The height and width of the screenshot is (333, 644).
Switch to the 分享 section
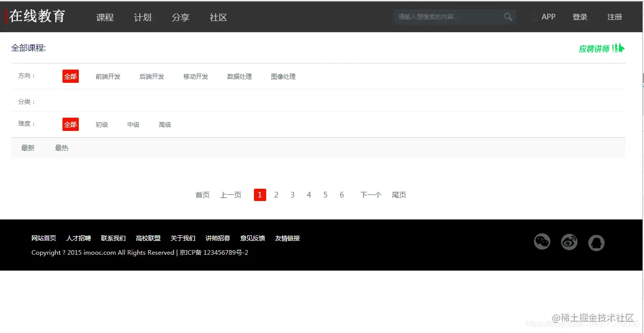[180, 17]
